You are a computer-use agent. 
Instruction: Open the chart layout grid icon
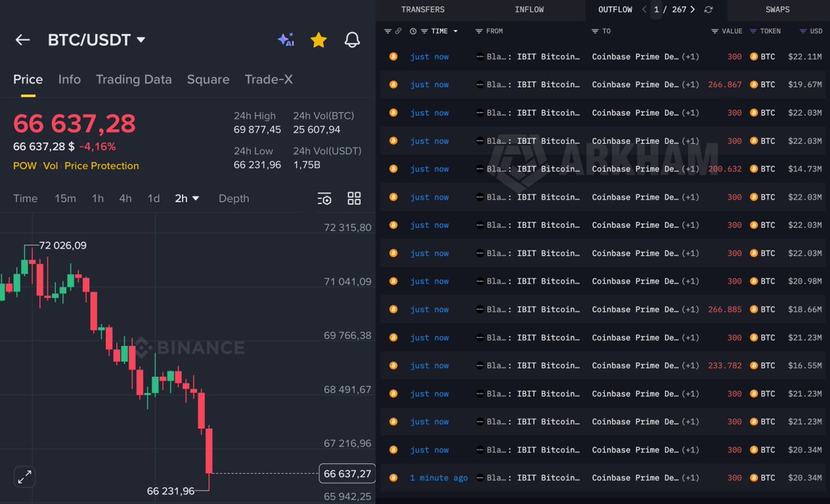[x=354, y=198]
